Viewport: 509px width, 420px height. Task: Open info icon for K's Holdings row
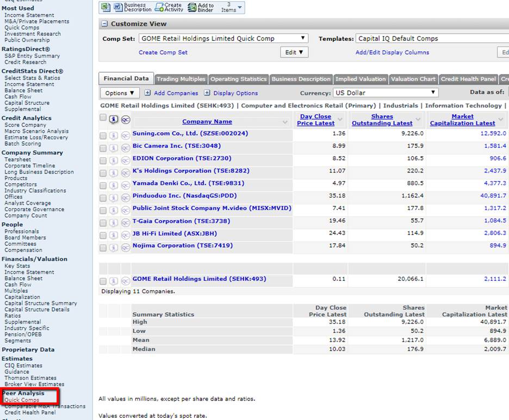point(113,173)
